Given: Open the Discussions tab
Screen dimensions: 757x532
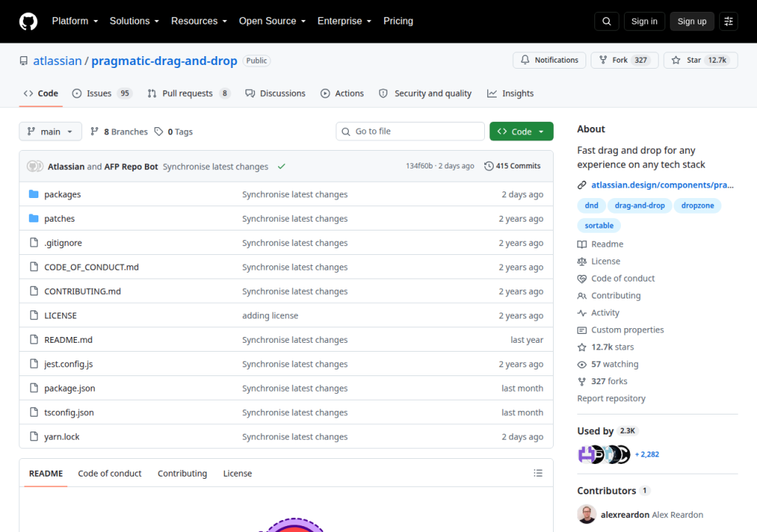Looking at the screenshot, I should point(275,93).
